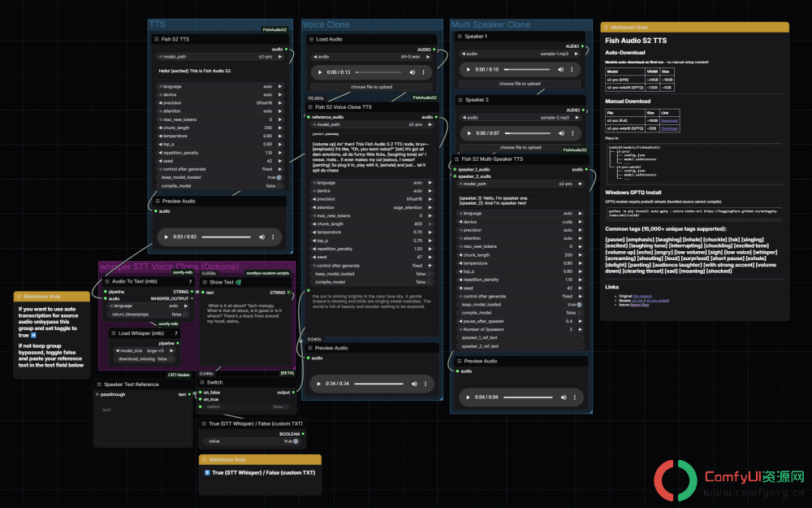Seek in the Load Audio progress bar
Viewport: 812px width, 508px height.
pos(378,72)
